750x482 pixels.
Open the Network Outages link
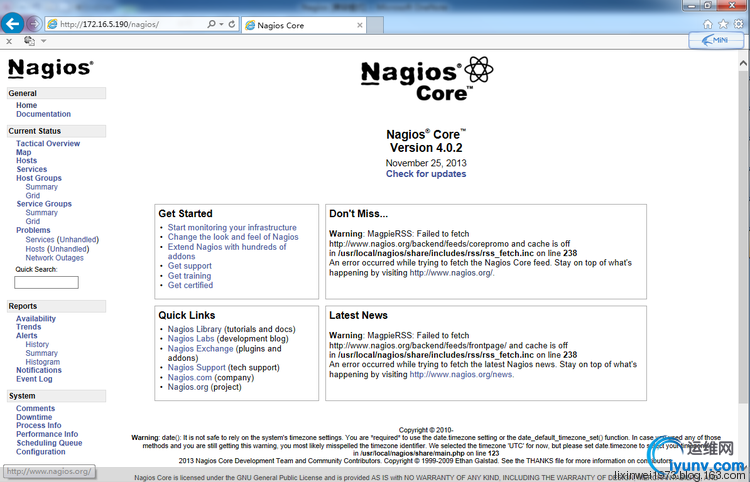(55, 258)
